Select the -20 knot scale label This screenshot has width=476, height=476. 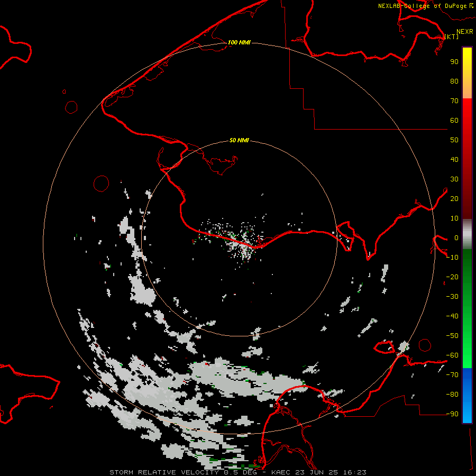[x=452, y=277]
